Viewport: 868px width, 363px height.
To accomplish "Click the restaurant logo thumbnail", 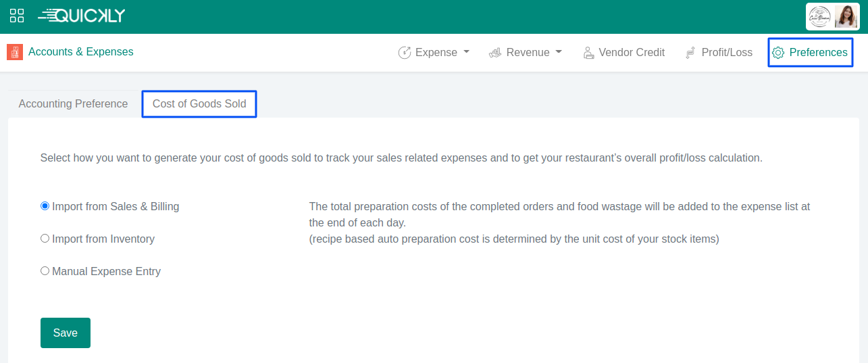I will [820, 17].
